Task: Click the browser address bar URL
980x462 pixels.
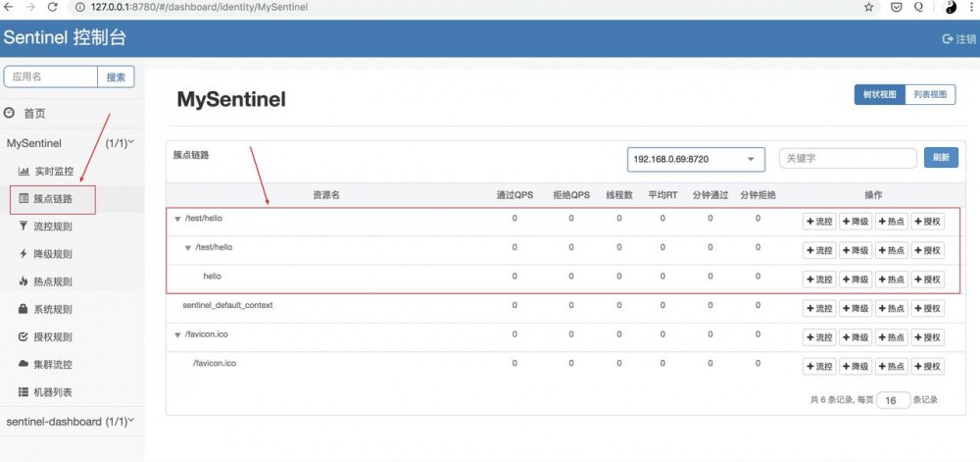Action: pyautogui.click(x=199, y=7)
